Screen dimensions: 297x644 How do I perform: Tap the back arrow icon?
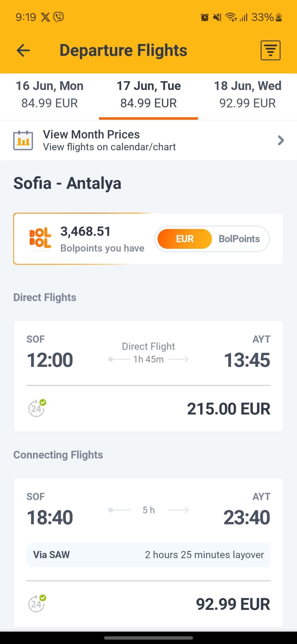click(23, 50)
